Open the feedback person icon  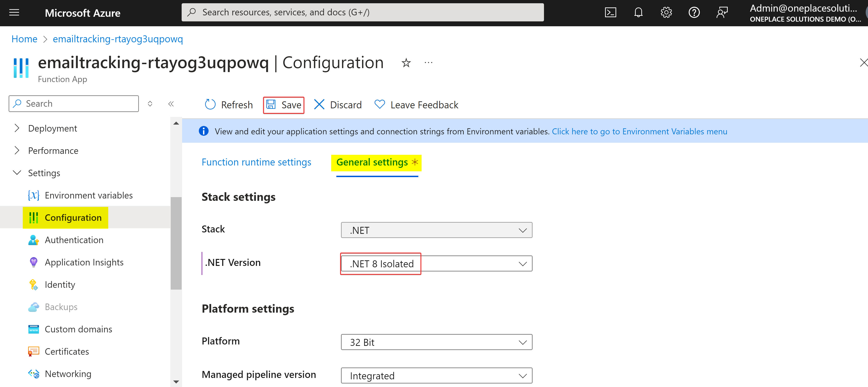[x=722, y=13]
